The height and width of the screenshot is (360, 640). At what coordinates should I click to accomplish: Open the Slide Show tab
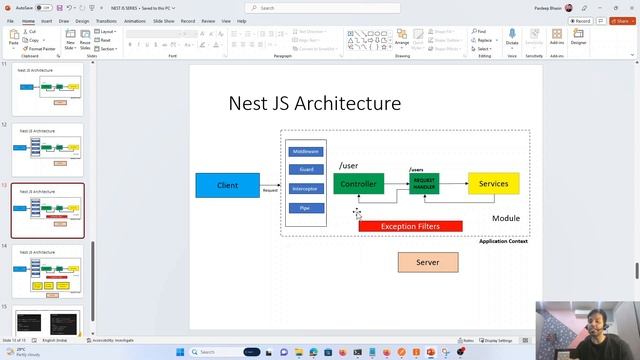coord(164,21)
